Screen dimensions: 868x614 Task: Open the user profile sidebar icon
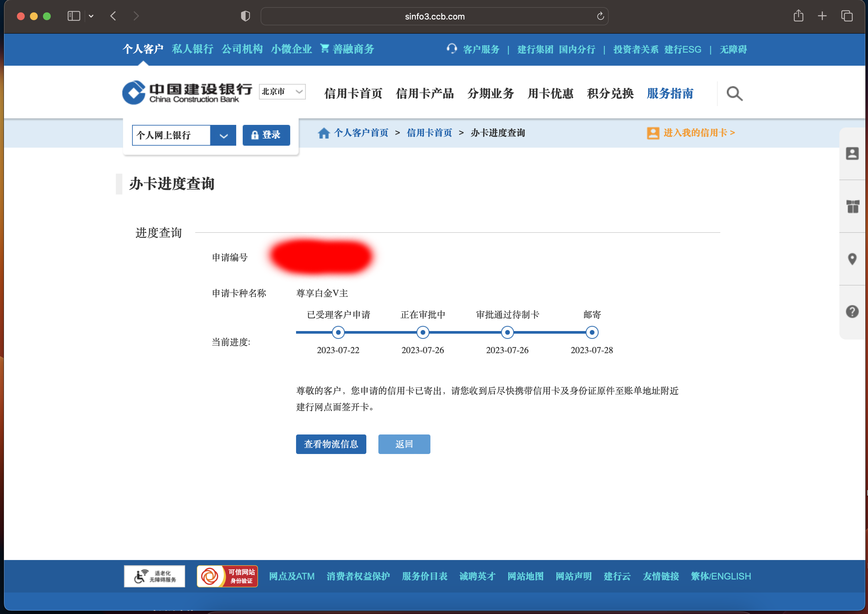[x=852, y=153]
